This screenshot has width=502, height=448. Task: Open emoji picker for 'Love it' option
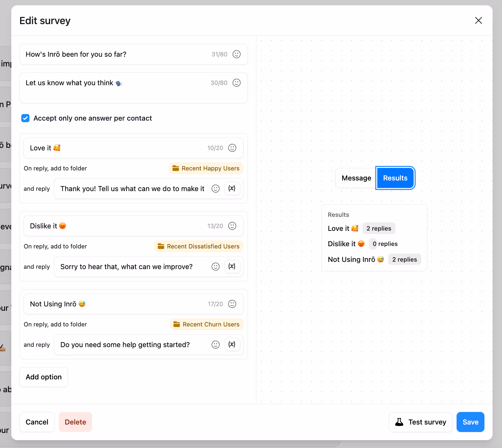[232, 148]
